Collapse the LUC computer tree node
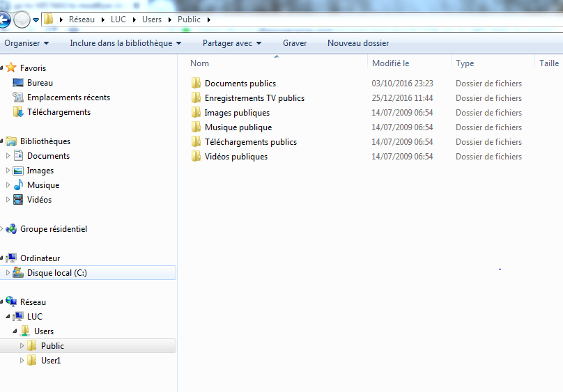563x392 pixels. click(8, 317)
